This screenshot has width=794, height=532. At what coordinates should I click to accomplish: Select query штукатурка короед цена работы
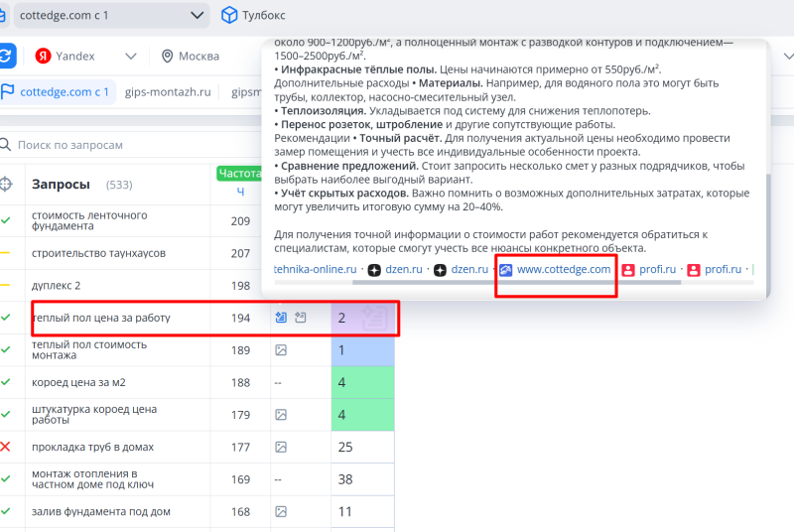click(x=94, y=414)
